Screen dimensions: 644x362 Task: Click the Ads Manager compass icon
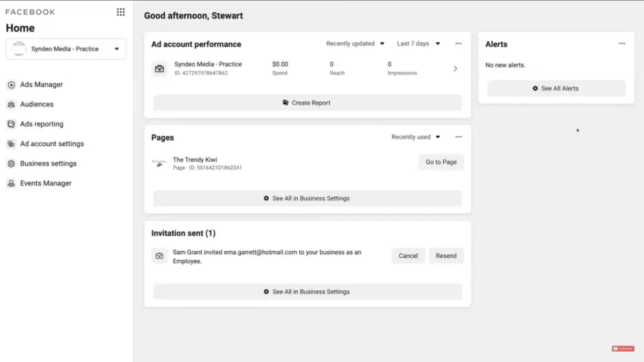coord(11,85)
